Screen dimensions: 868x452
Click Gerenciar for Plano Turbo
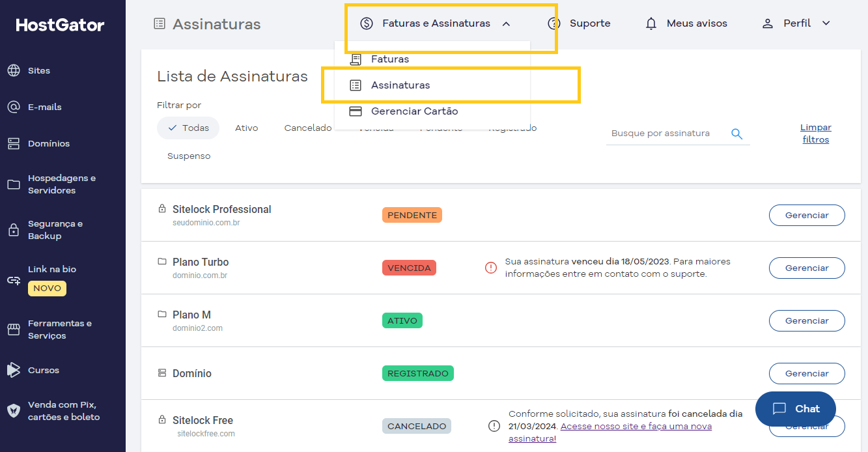click(807, 268)
